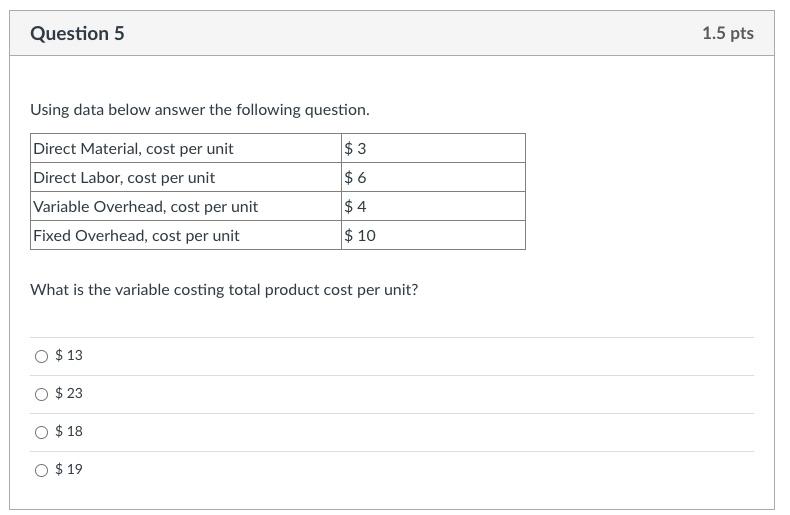Pick the $ 19 radio option
Screen dimensions: 790x515
click(41, 470)
